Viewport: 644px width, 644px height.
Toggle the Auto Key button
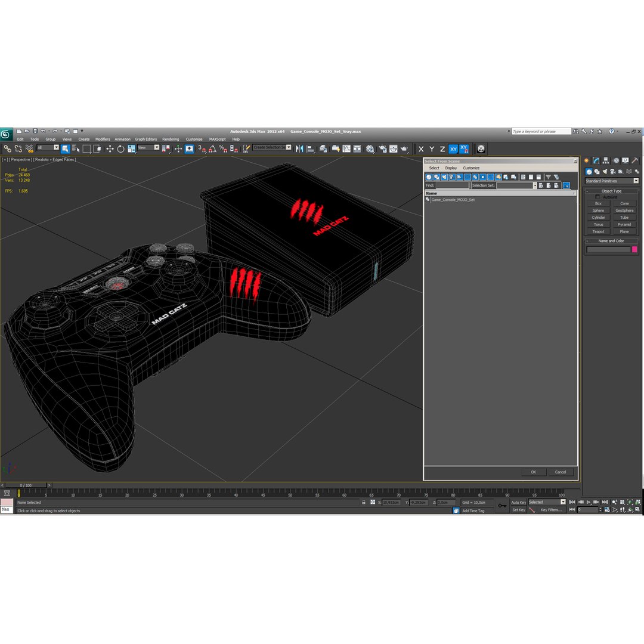point(518,502)
